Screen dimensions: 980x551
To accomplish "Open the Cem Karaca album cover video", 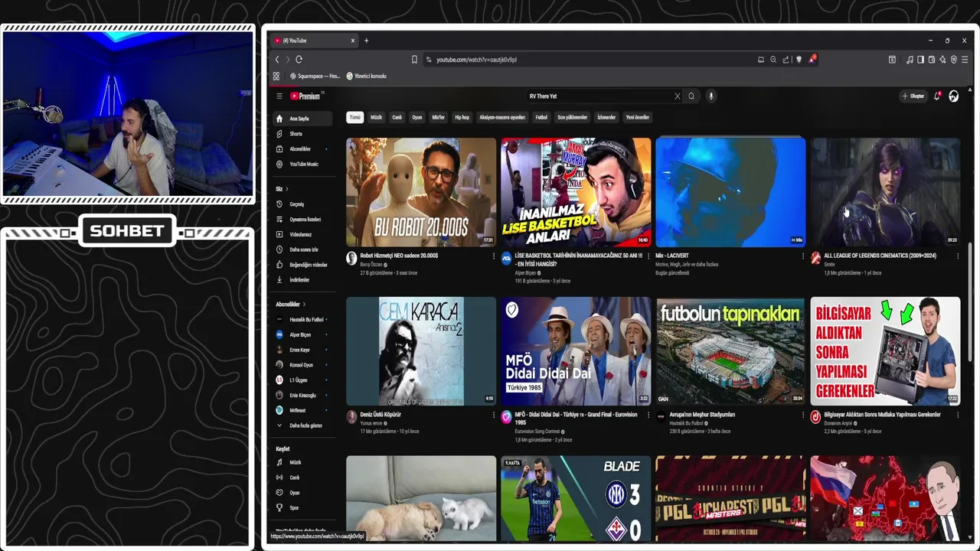I will 420,350.
